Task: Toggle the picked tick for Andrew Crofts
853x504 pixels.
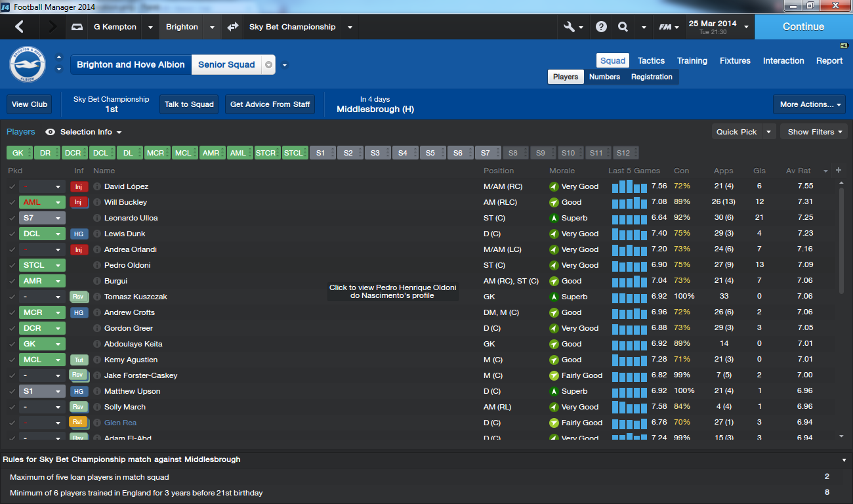Action: [x=11, y=312]
